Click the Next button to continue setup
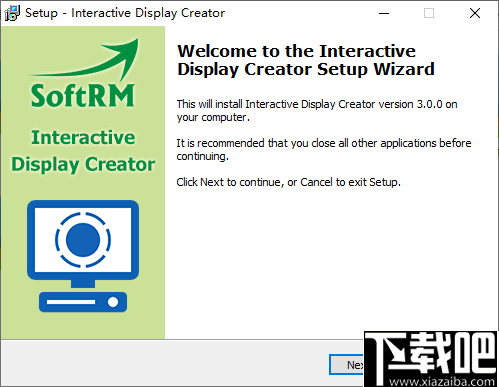Screen dimensions: 499x387 347,364
